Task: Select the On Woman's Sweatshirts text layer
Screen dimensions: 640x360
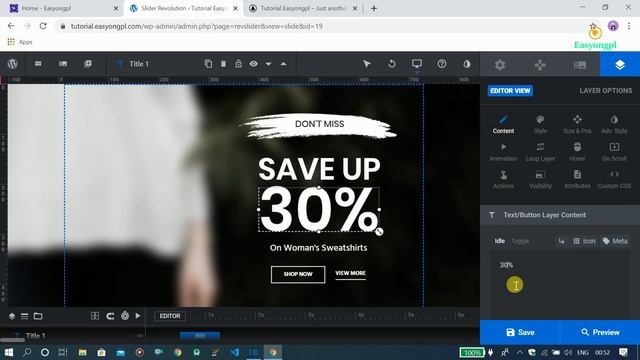Action: pos(318,248)
